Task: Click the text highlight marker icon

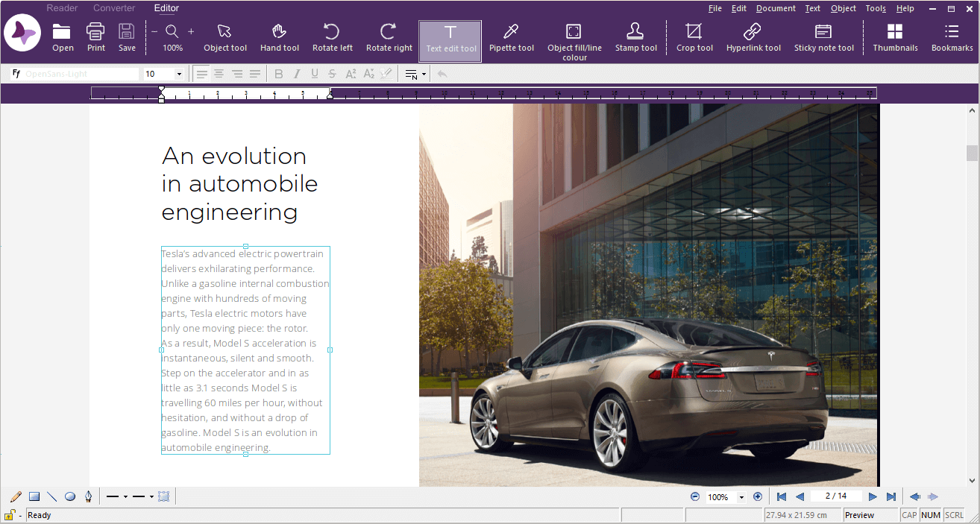Action: click(386, 74)
